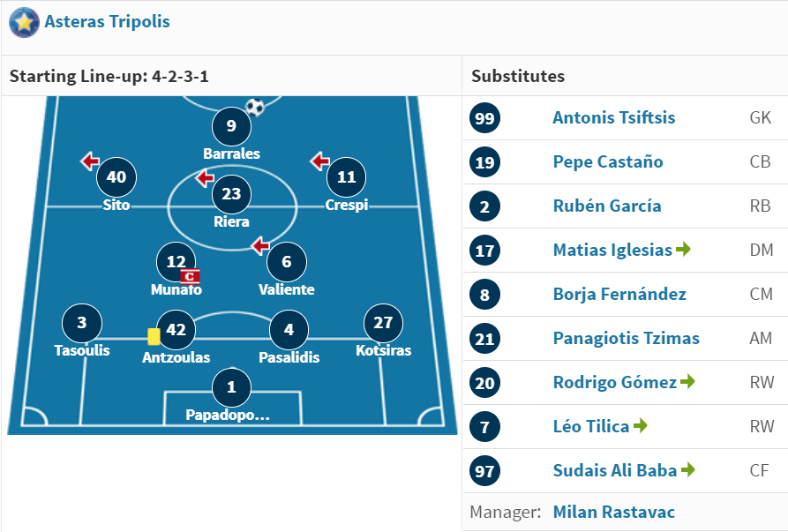Select player number 9 Barrales on pitch
Screen dimensions: 788x532
(231, 126)
